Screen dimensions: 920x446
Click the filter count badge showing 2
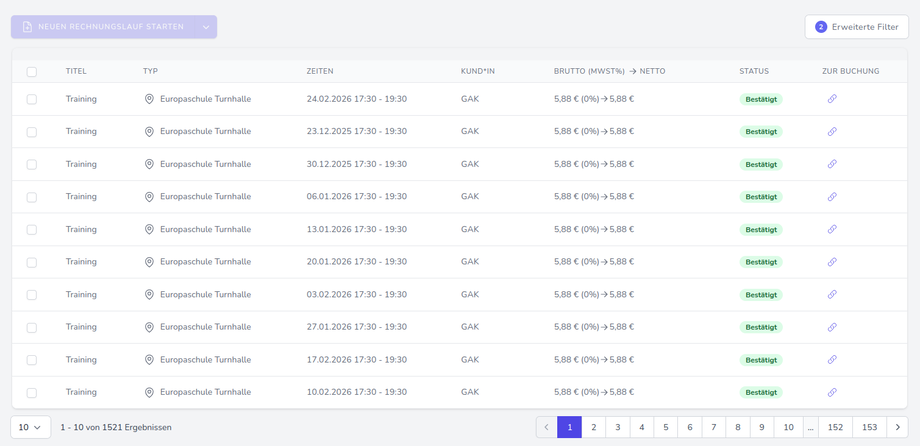pyautogui.click(x=821, y=27)
